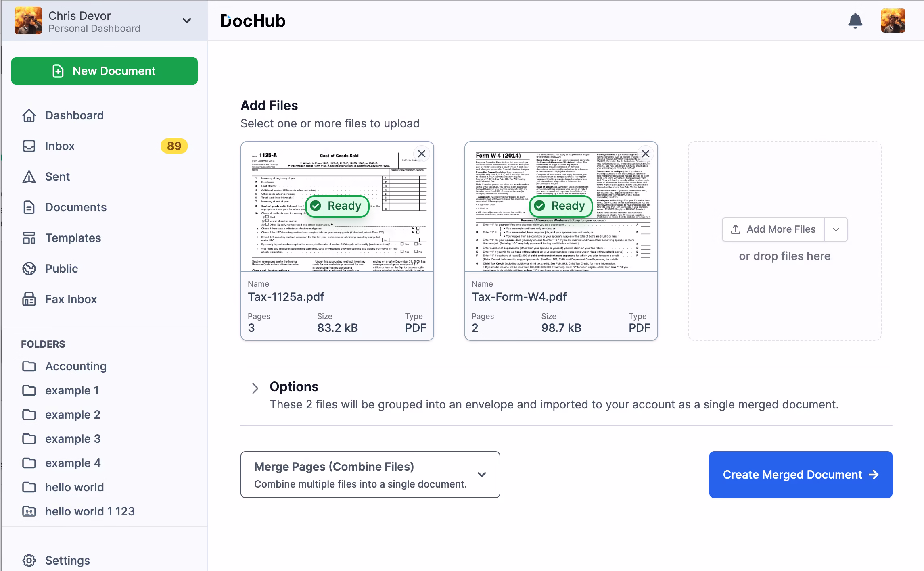The width and height of the screenshot is (924, 571).
Task: Open the Public documents section
Action: pyautogui.click(x=61, y=269)
